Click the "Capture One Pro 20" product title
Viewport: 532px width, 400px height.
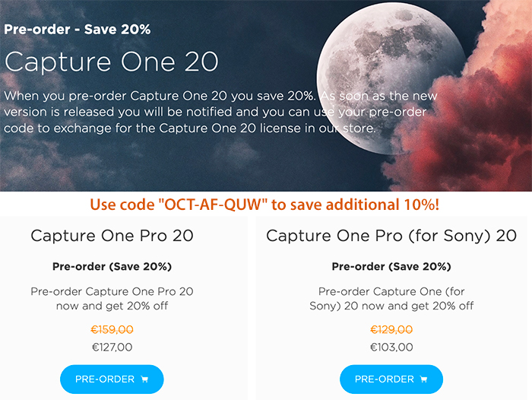click(x=112, y=236)
